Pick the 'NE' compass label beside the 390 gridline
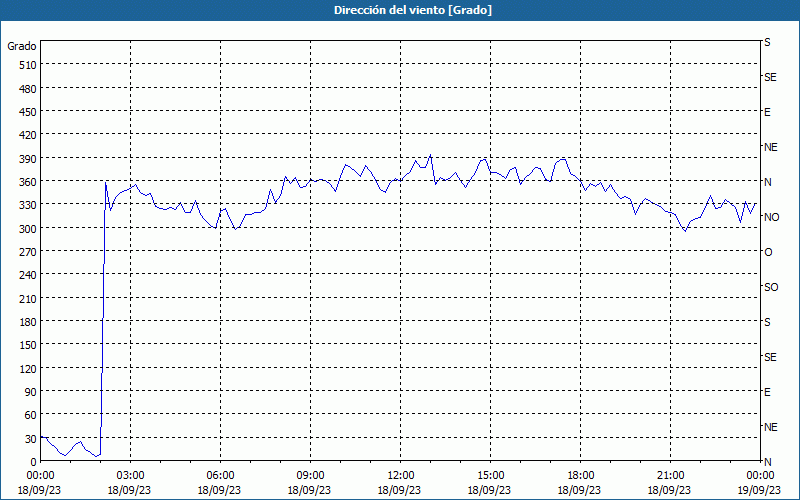Image resolution: width=800 pixels, height=500 pixels. (770, 147)
